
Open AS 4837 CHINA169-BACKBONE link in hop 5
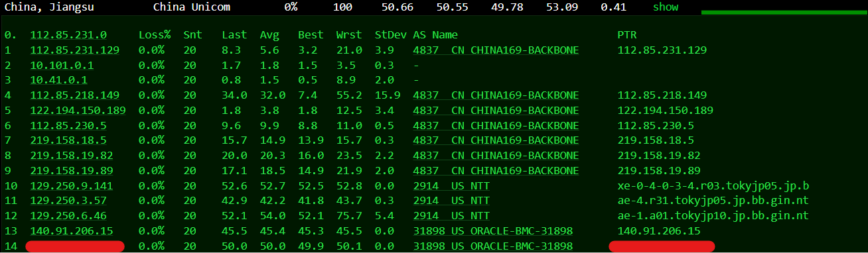(496, 111)
